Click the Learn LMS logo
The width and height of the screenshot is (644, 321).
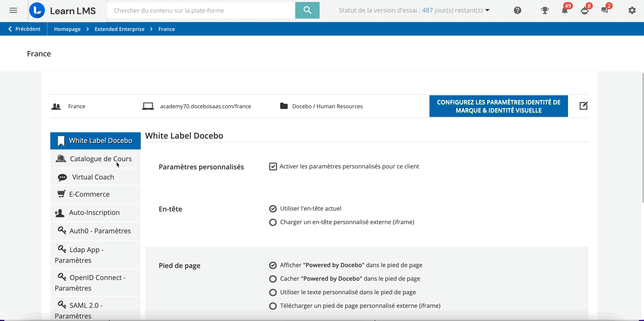click(x=62, y=10)
